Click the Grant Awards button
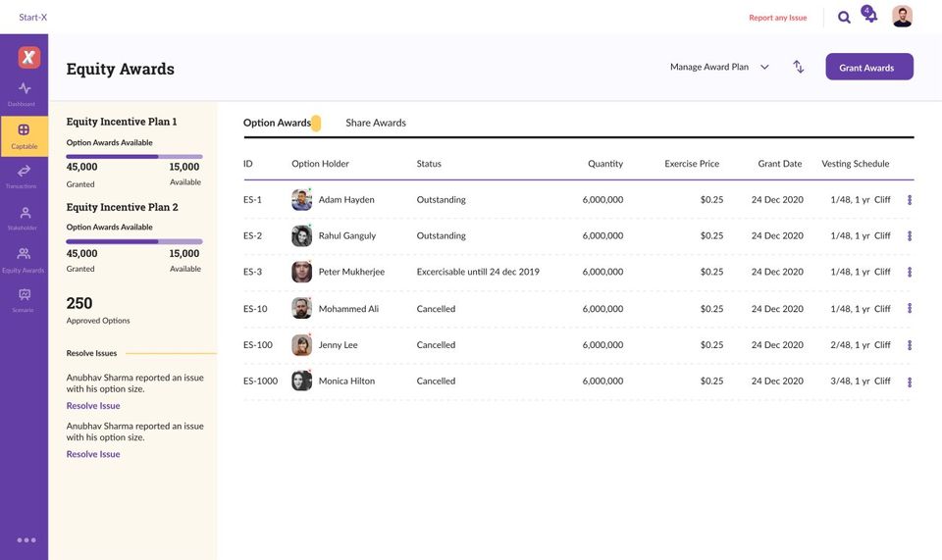942x560 pixels. point(869,67)
